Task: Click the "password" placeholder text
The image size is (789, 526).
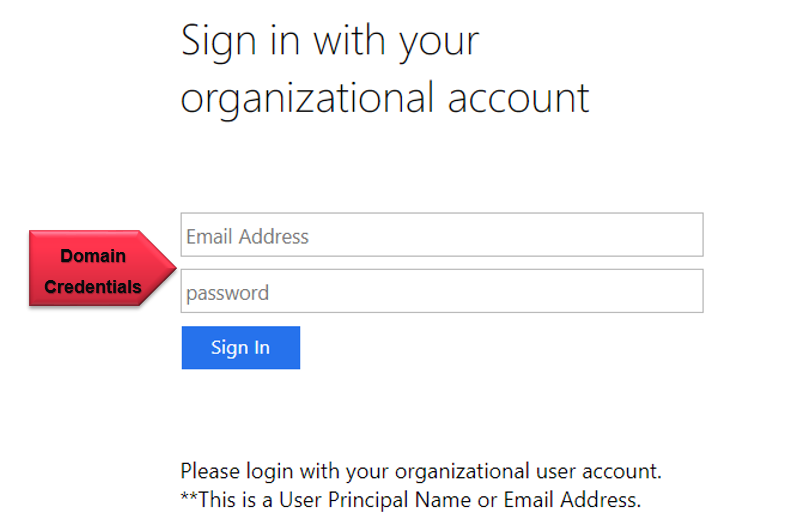Action: click(x=227, y=293)
